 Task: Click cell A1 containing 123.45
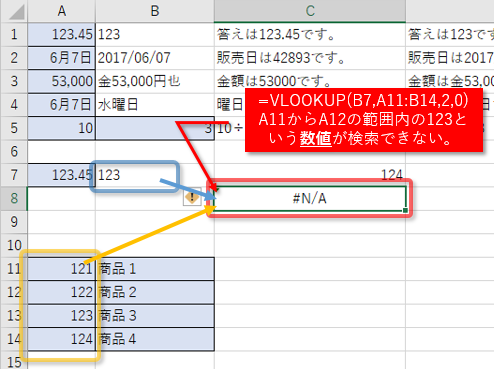[62, 35]
